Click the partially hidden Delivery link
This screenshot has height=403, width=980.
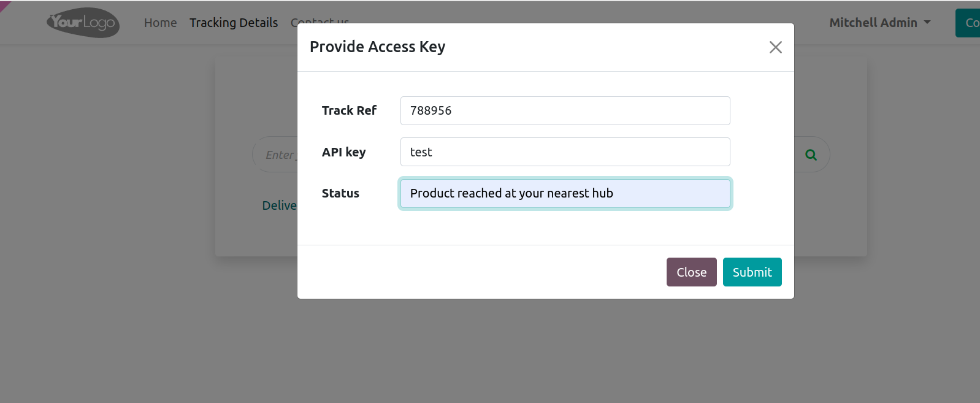[x=279, y=205]
